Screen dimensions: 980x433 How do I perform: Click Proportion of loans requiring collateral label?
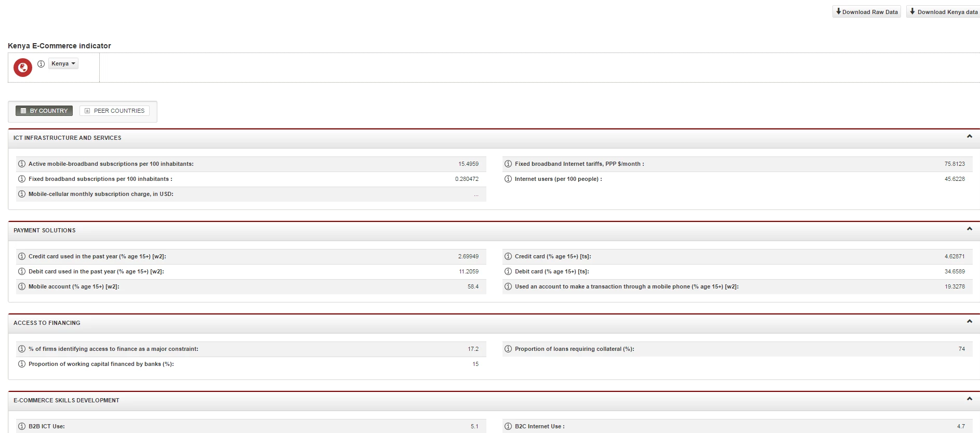(574, 349)
